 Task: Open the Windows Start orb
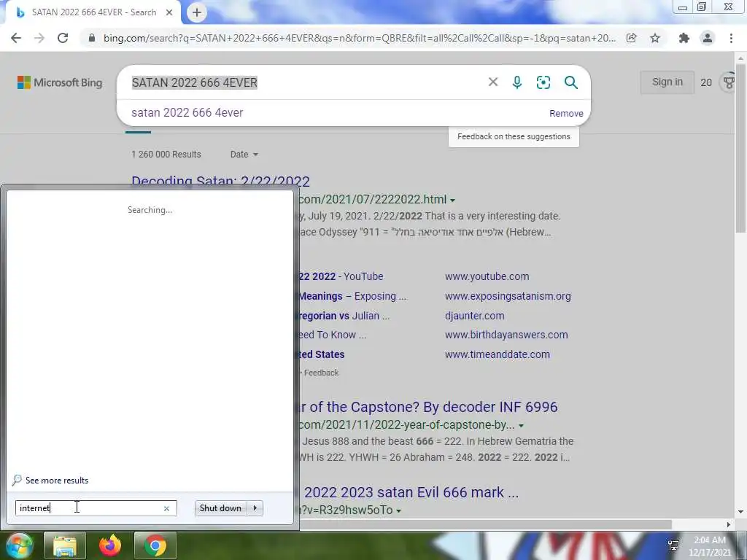click(19, 545)
